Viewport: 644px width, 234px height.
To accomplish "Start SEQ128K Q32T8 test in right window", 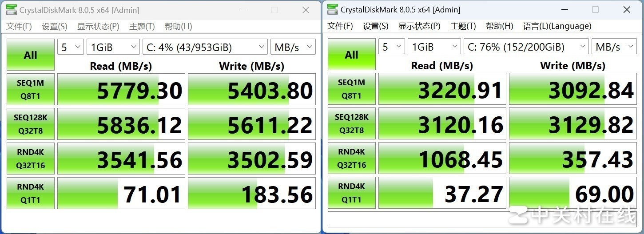I will point(351,123).
